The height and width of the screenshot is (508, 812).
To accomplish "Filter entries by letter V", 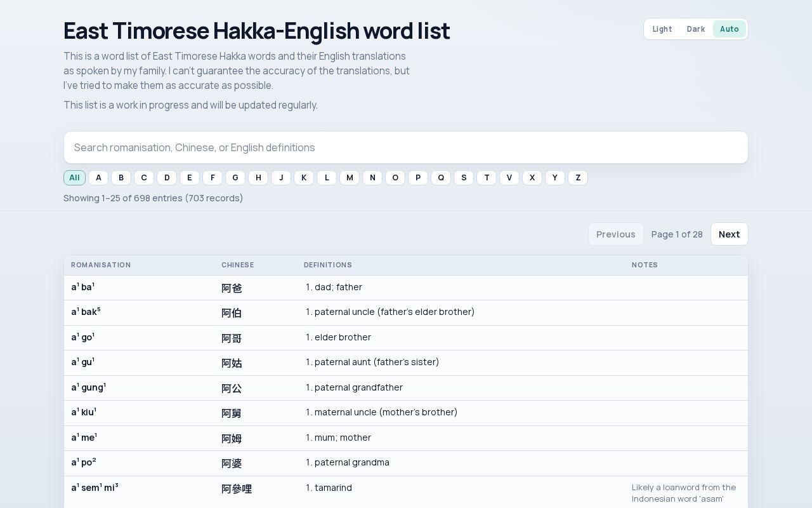I will pyautogui.click(x=509, y=178).
